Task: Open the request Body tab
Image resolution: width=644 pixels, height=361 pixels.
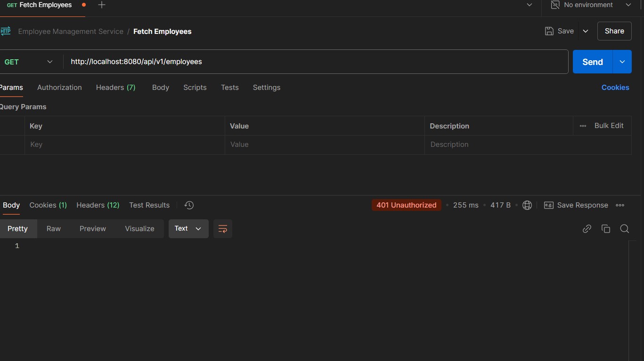Action: 161,88
